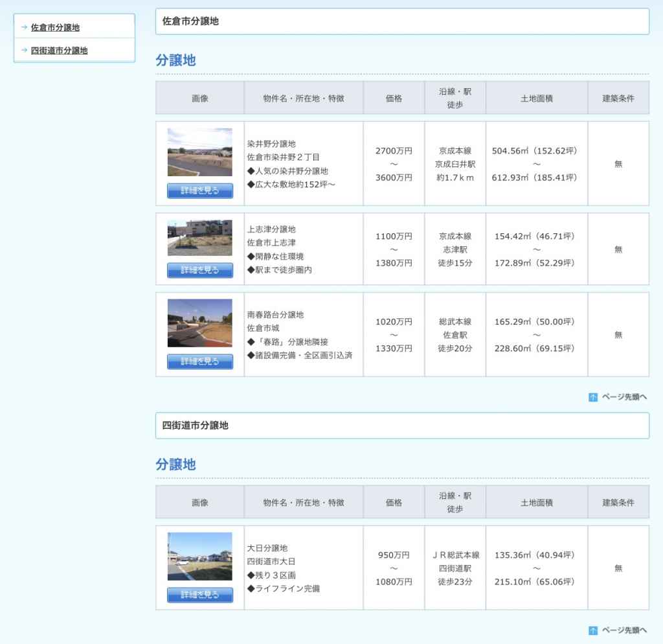Click the arrow icon beside 佐倉市分譲地 in sidebar
Image resolution: width=663 pixels, height=644 pixels.
coord(24,27)
